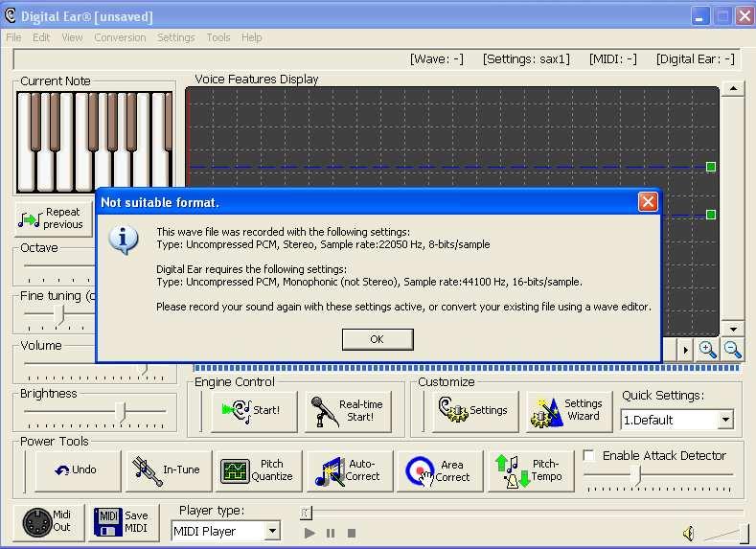Click the [Wave: -] status text
Image resolution: width=756 pixels, height=549 pixels.
coord(437,59)
